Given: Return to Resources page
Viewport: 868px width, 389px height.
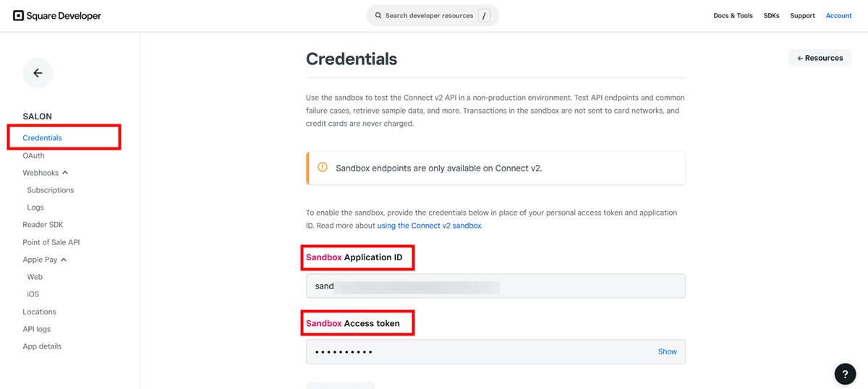Looking at the screenshot, I should (820, 58).
